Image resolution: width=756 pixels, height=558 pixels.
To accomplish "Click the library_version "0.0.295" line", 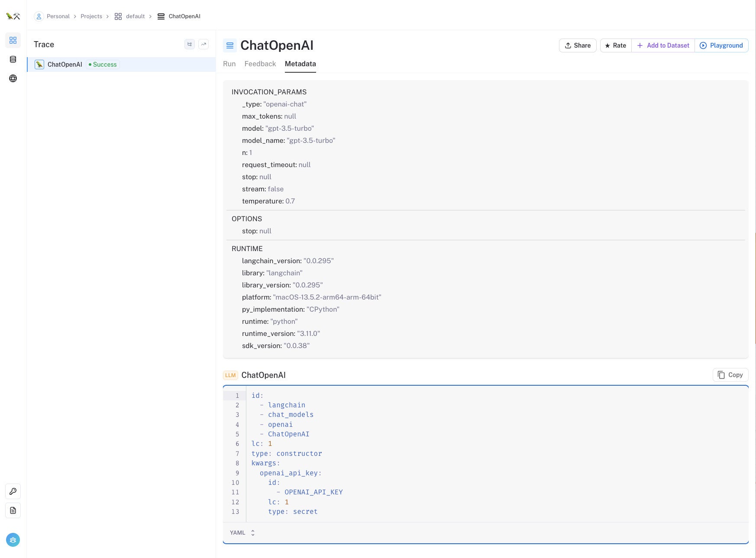I will click(282, 285).
